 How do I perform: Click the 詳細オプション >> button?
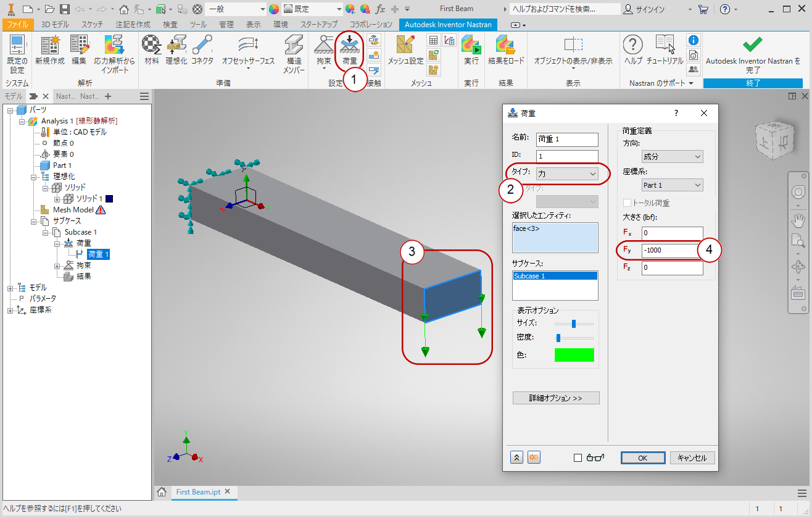click(556, 398)
